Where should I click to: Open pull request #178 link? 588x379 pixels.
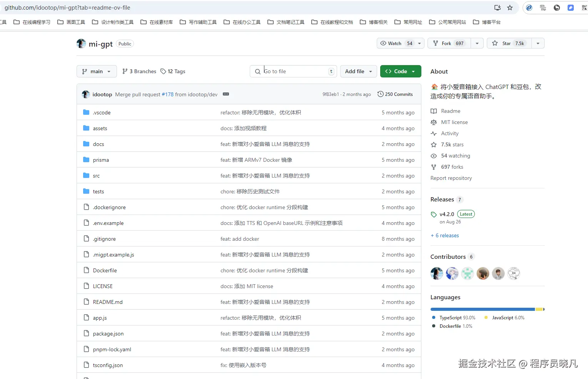coord(168,94)
